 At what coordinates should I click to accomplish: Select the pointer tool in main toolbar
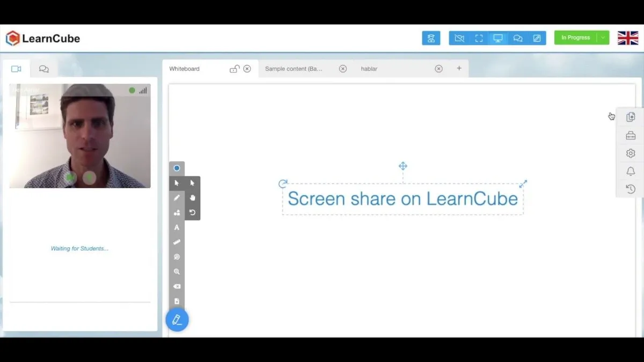[x=177, y=183]
